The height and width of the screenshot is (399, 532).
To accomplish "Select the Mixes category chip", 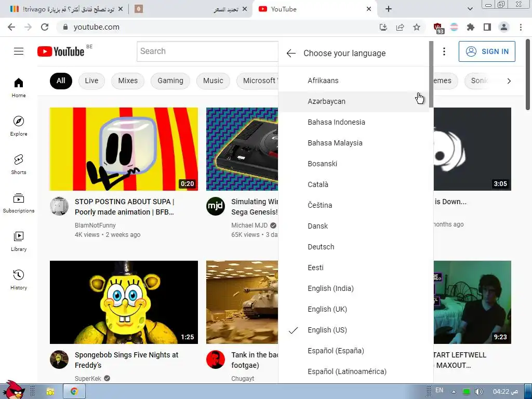I will point(128,81).
